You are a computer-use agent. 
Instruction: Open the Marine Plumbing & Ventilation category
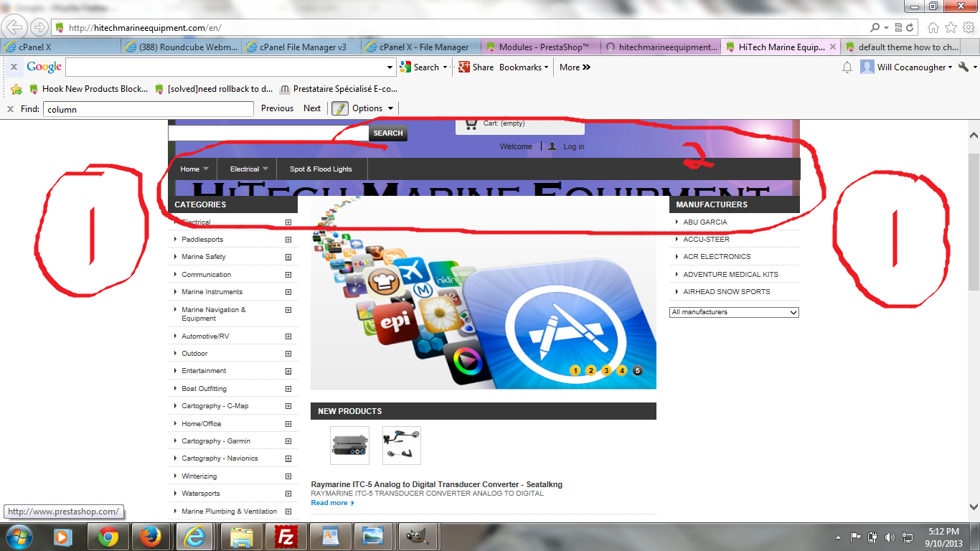(229, 512)
